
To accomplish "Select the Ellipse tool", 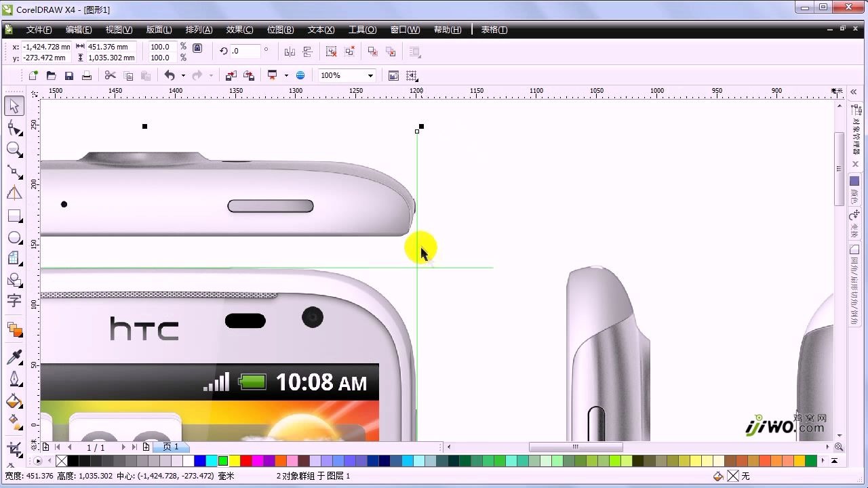I will pos(14,238).
